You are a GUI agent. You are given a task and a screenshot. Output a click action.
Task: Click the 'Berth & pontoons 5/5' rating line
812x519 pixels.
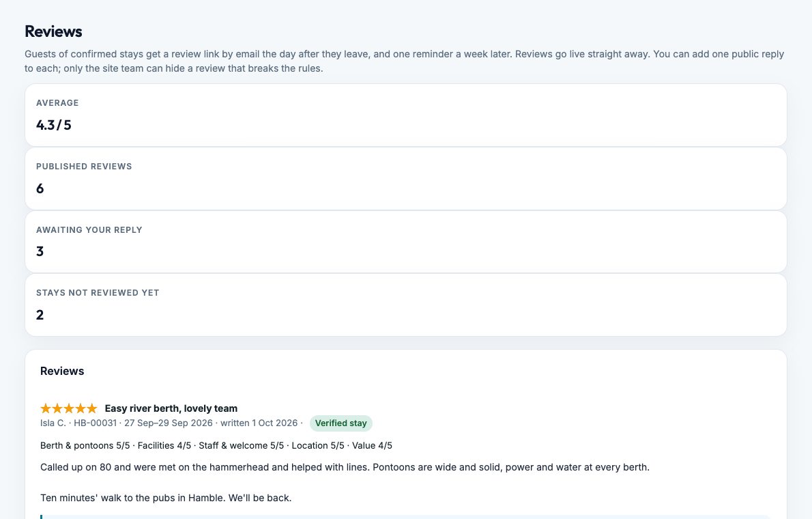216,445
